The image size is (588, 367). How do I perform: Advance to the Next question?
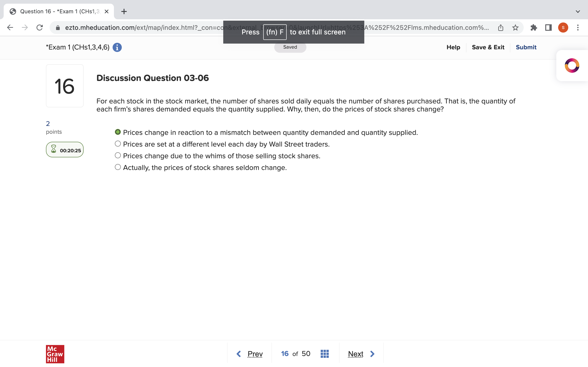pyautogui.click(x=356, y=354)
